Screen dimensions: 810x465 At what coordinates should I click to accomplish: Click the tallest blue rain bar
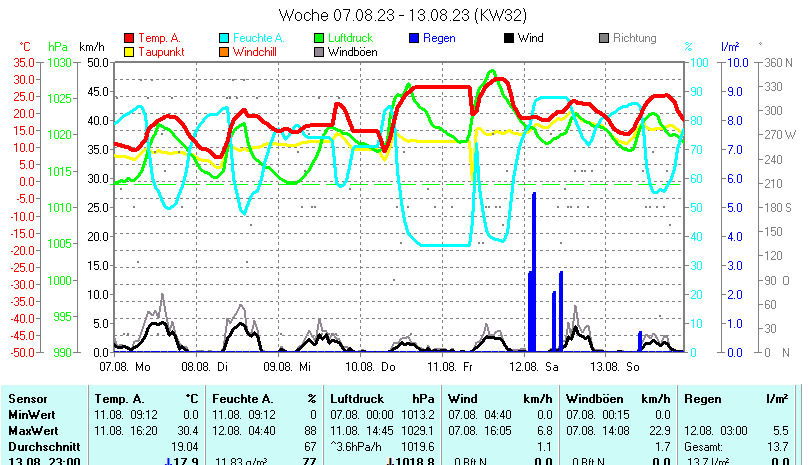(535, 270)
